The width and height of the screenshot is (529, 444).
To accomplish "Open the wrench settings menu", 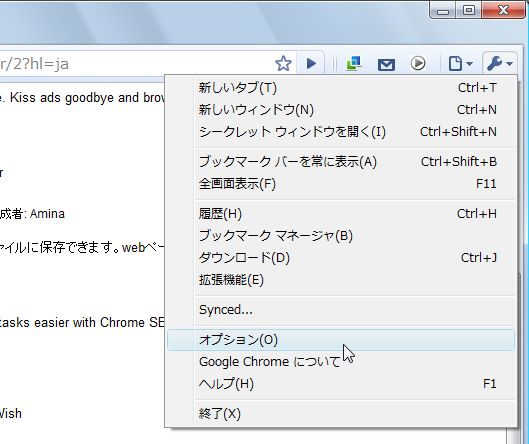I will click(500, 63).
